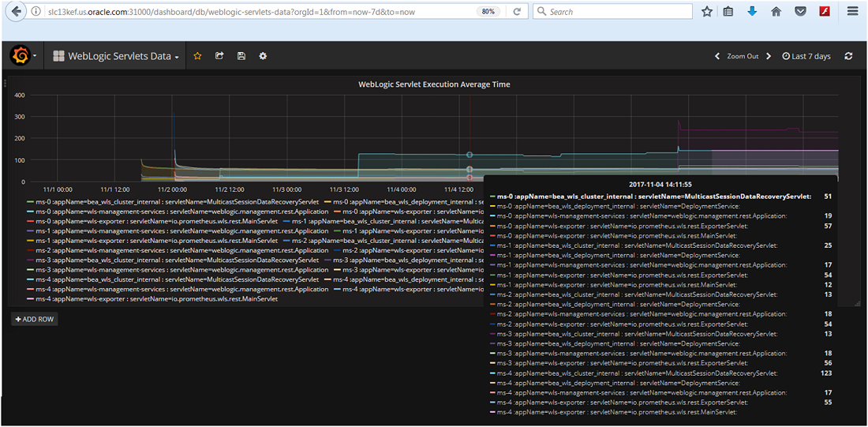Star the dashboard as favorite

pos(198,56)
